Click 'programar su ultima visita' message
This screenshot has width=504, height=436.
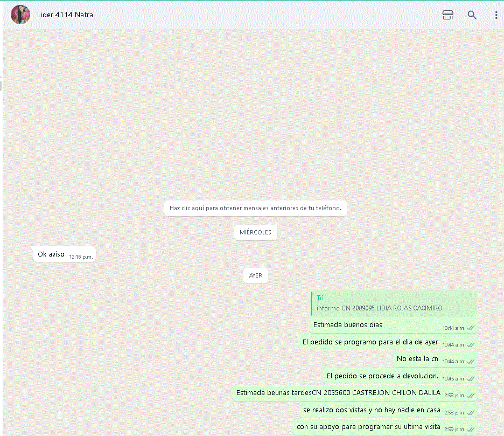tap(368, 427)
